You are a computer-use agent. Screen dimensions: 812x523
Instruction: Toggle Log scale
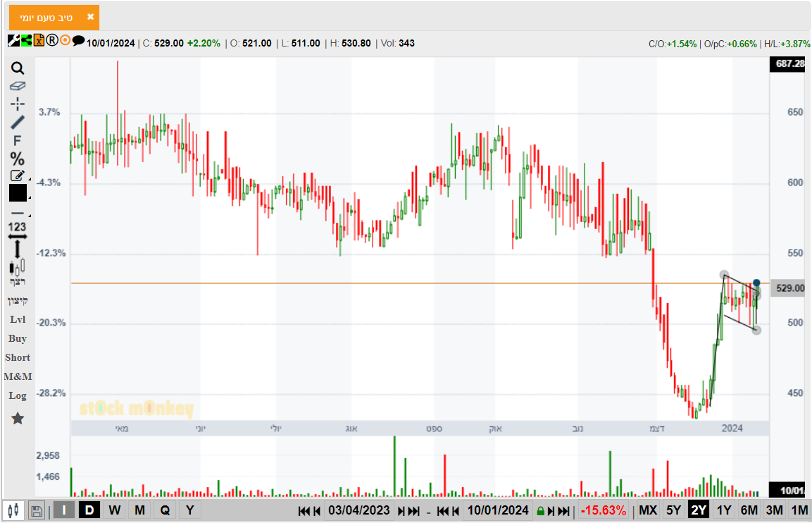[18, 396]
